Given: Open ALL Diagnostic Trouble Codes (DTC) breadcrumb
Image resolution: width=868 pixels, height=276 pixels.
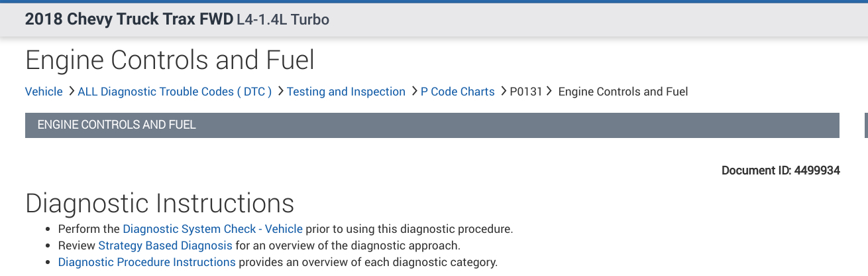Looking at the screenshot, I should pyautogui.click(x=174, y=92).
